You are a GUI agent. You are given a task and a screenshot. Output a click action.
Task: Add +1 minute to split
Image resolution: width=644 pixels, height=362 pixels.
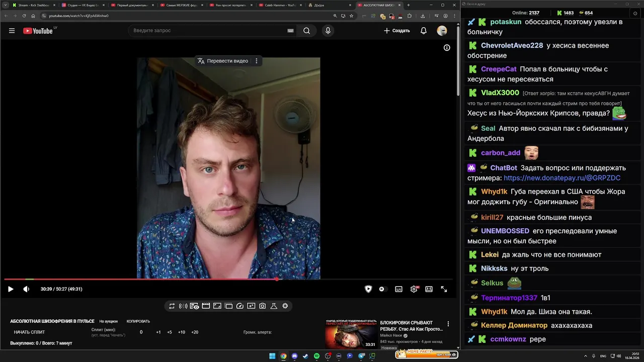[158, 332]
